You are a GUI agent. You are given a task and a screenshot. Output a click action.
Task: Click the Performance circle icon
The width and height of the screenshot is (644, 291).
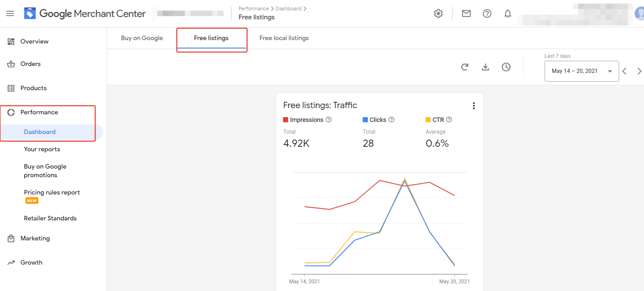(11, 113)
